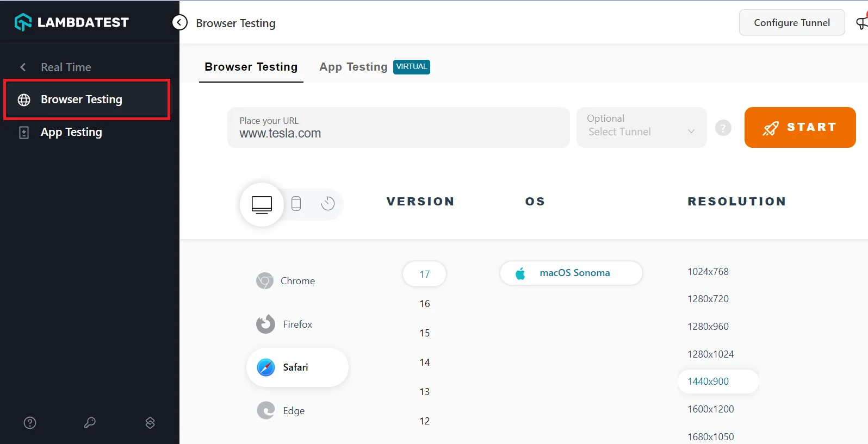Click the help question mark in sidebar footer
Screen dimensions: 868x444
pos(30,423)
